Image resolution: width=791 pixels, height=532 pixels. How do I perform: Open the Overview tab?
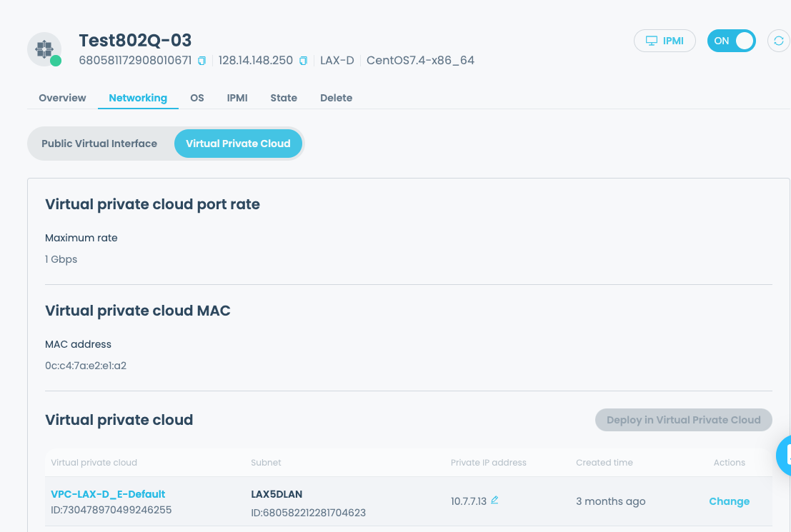click(62, 98)
